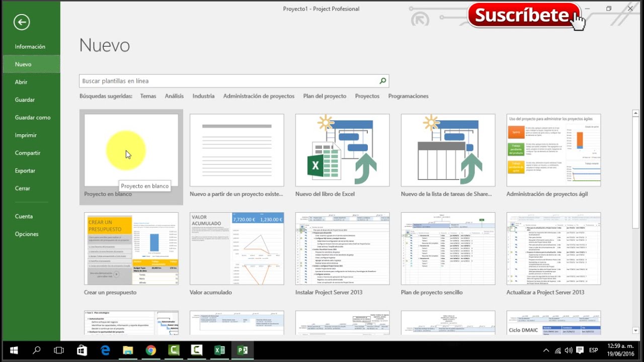Screen dimensions: 644x362
Task: Open Opciones in the sidebar
Action: pyautogui.click(x=30, y=234)
